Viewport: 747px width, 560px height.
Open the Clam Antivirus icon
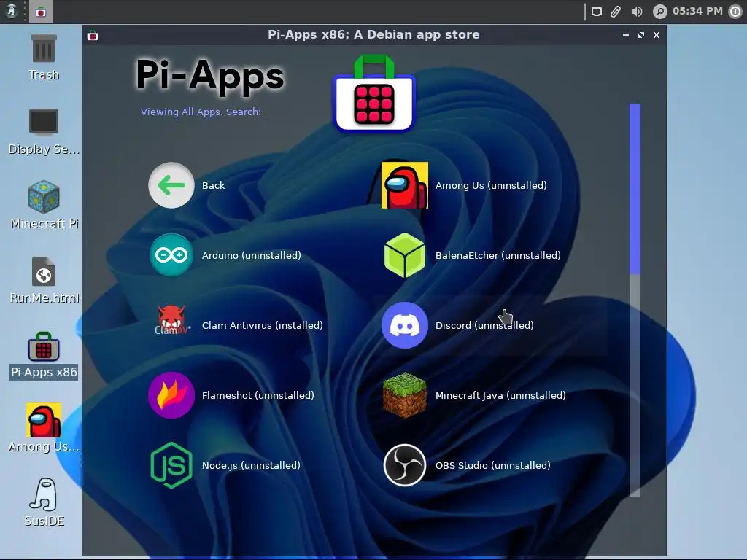pyautogui.click(x=172, y=321)
